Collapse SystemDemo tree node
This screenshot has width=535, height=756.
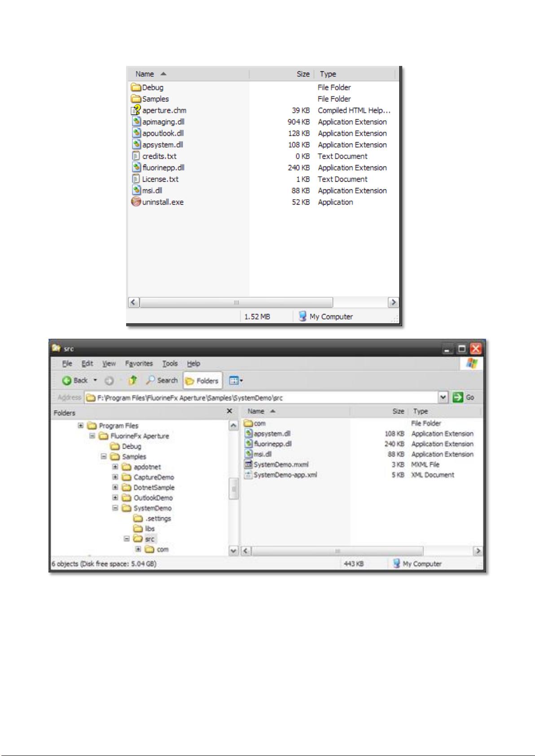[115, 508]
